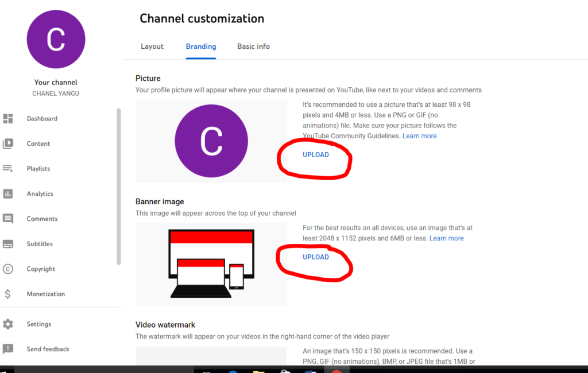Click UPLOAD for the profile picture

point(316,155)
